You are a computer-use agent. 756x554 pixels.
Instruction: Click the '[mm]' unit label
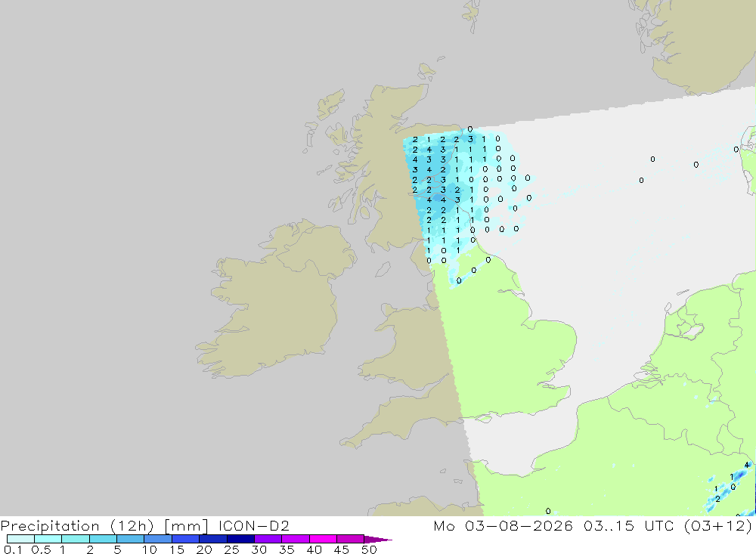point(186,526)
